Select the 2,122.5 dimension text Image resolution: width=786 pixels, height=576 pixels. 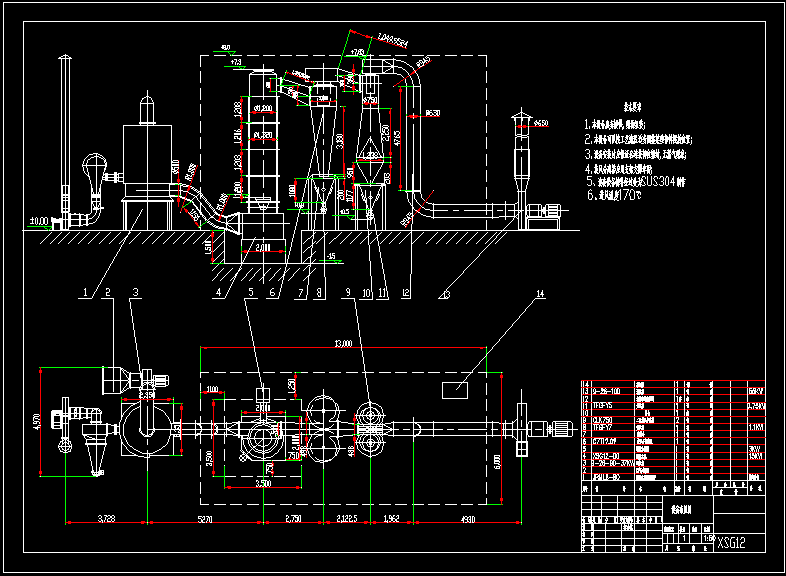coord(347,518)
